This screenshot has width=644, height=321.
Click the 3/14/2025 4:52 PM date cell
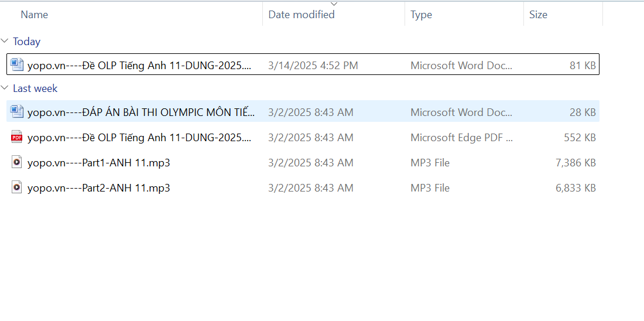click(x=313, y=66)
